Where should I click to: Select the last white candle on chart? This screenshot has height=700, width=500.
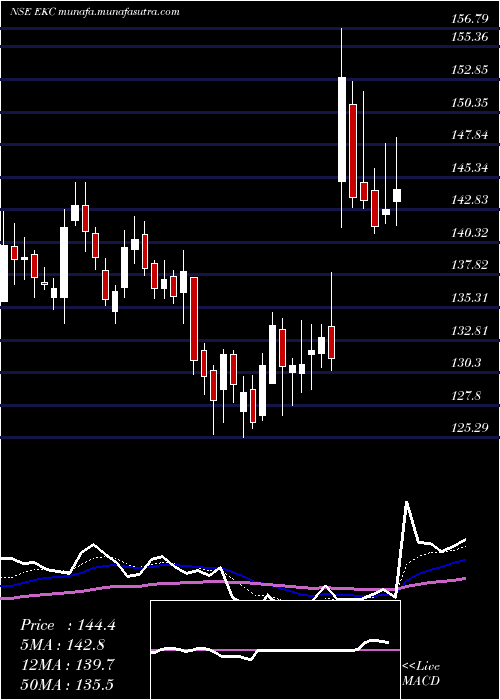tap(397, 196)
